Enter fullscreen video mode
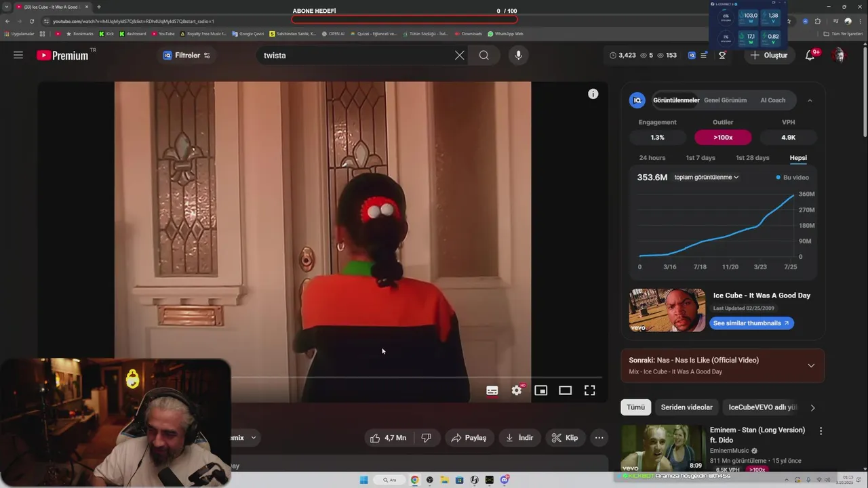 pyautogui.click(x=590, y=390)
